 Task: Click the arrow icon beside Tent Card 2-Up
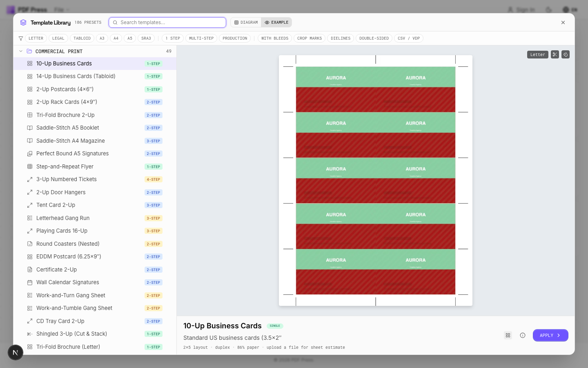coord(30,205)
